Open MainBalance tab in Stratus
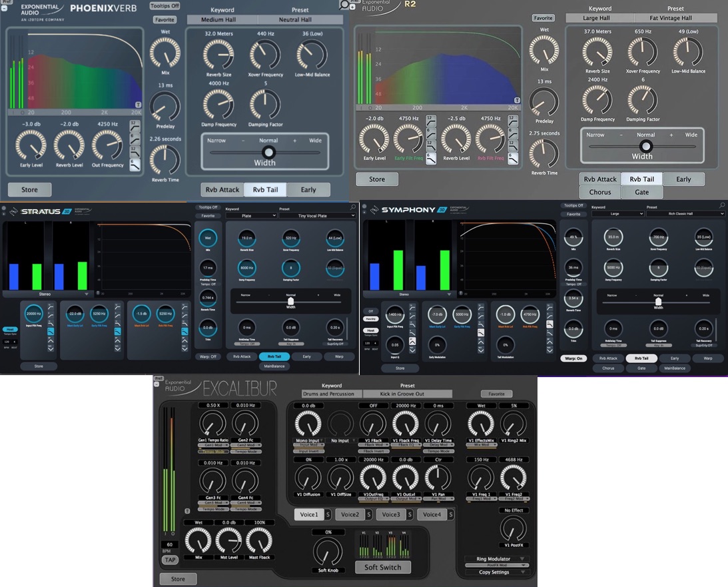Screen dimensions: 728x587 point(274,366)
